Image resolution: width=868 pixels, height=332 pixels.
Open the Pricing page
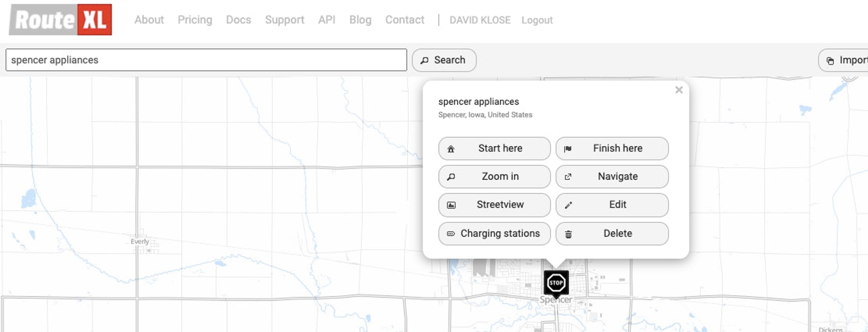tap(195, 20)
